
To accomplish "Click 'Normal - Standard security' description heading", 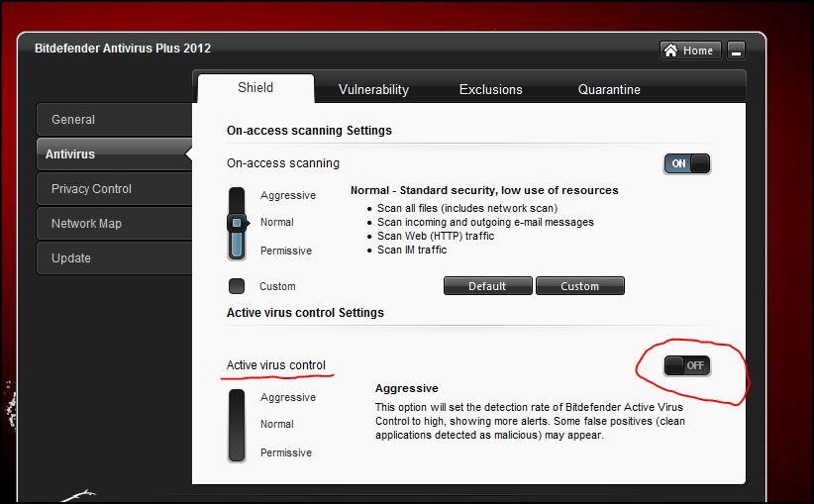I will click(484, 190).
